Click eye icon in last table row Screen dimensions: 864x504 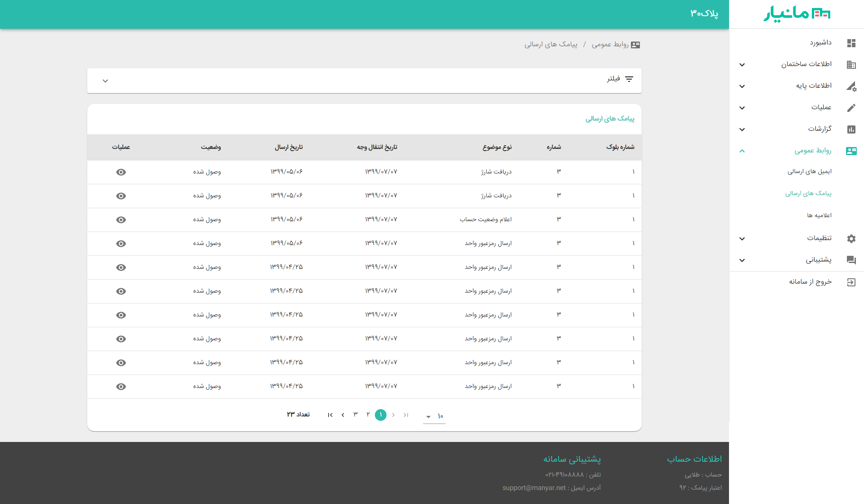tap(121, 387)
